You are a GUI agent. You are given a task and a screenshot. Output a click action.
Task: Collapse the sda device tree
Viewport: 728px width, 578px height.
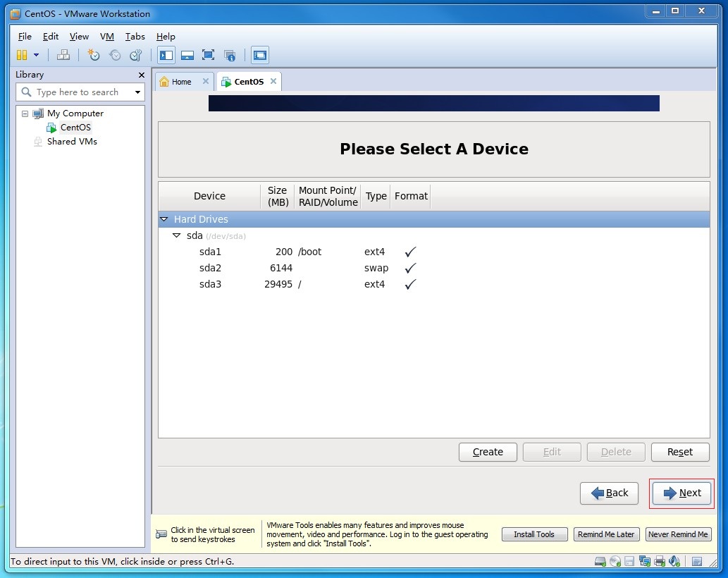(x=177, y=235)
